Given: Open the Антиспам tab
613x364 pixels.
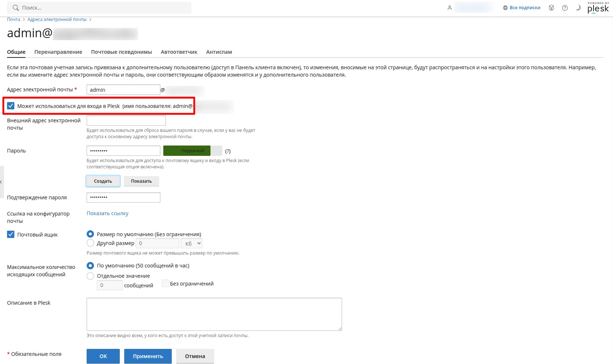Looking at the screenshot, I should [219, 52].
